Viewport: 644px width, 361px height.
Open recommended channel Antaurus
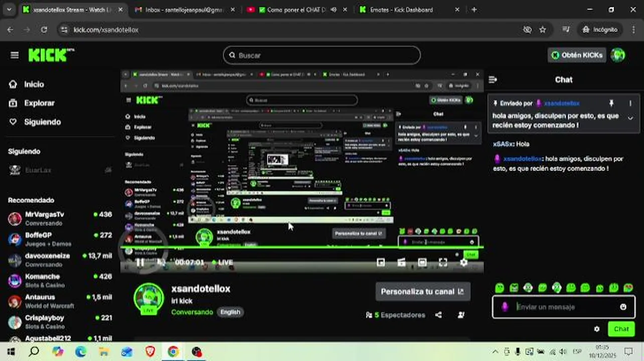60,301
